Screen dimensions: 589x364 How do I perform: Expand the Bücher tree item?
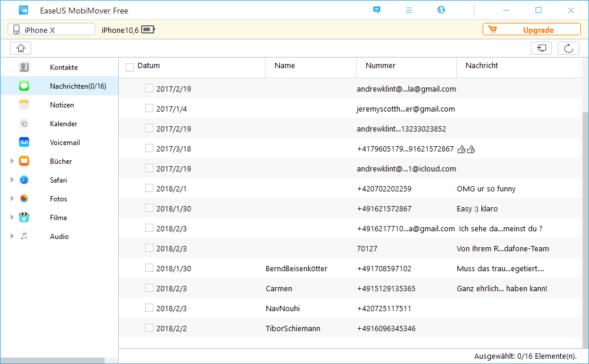[x=12, y=161]
